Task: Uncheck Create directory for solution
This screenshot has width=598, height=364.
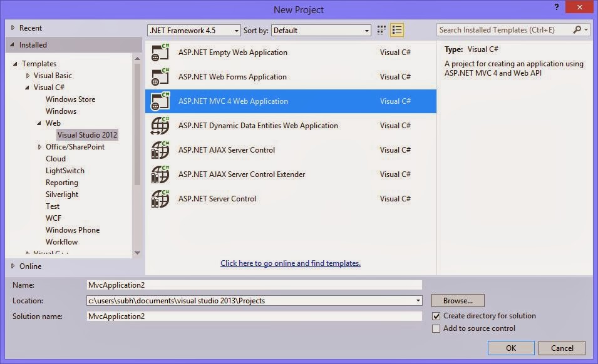Action: pos(436,316)
